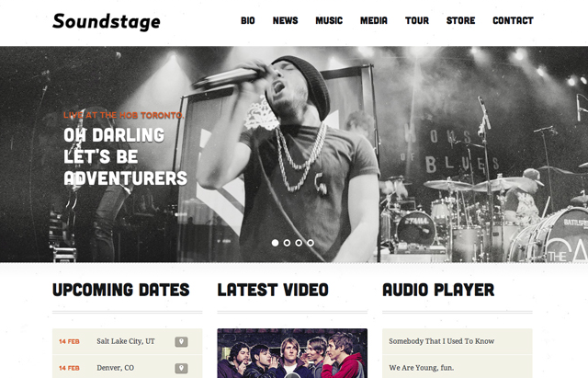Go to the Music page
Viewport: 588px width, 378px height.
pos(329,20)
